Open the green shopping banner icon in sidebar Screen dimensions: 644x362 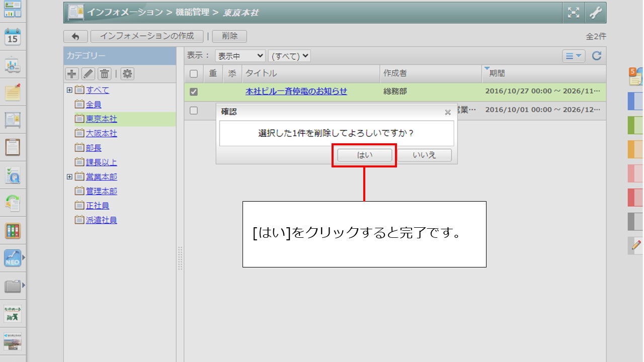(13, 314)
